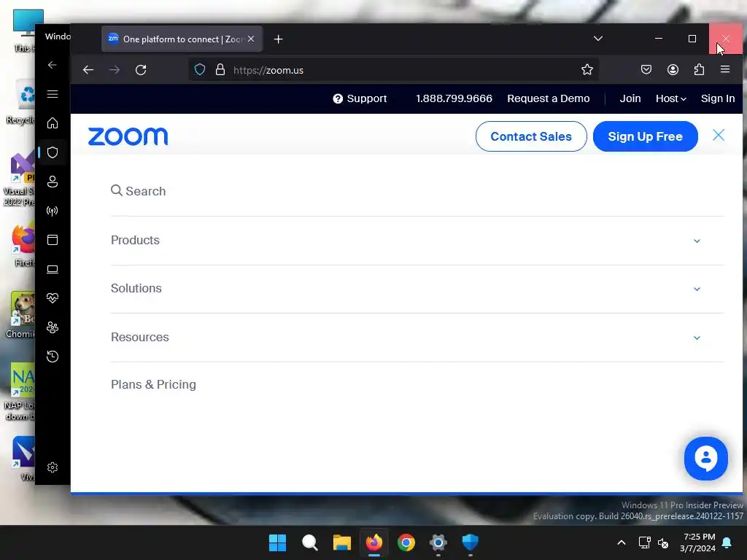Image resolution: width=747 pixels, height=560 pixels.
Task: Expand the Resources section
Action: pos(417,337)
